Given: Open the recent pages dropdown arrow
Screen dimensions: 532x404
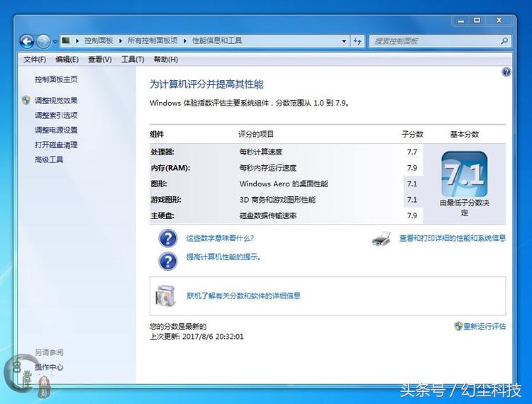Looking at the screenshot, I should pyautogui.click(x=55, y=42).
